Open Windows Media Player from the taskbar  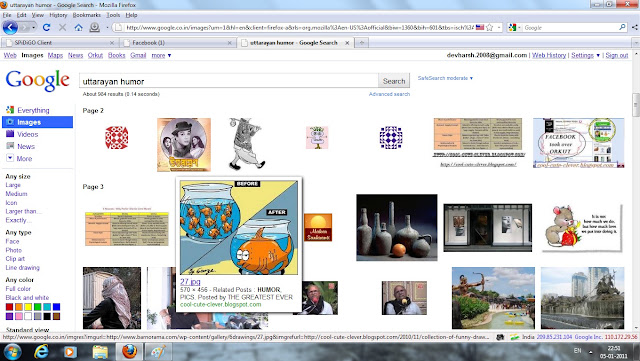(x=70, y=352)
